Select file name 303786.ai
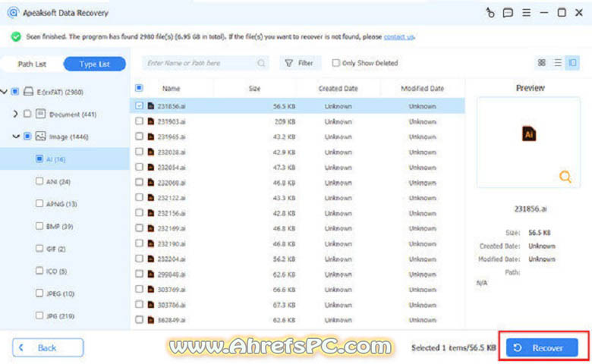Viewport: 592px width, 364px height. [172, 305]
